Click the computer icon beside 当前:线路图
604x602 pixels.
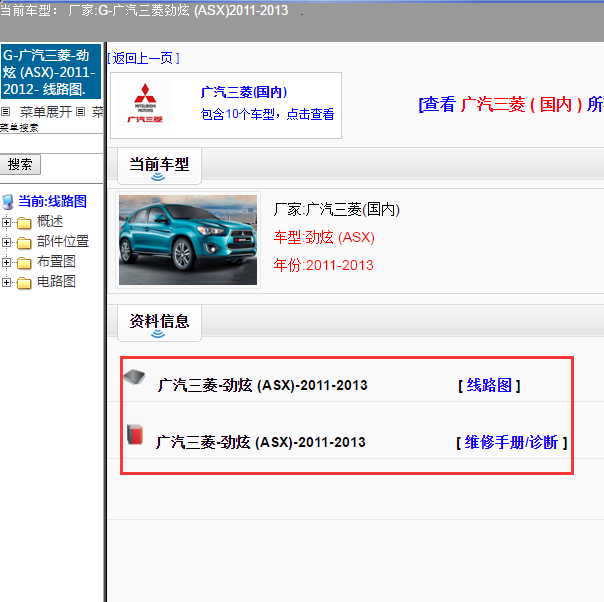(7, 202)
